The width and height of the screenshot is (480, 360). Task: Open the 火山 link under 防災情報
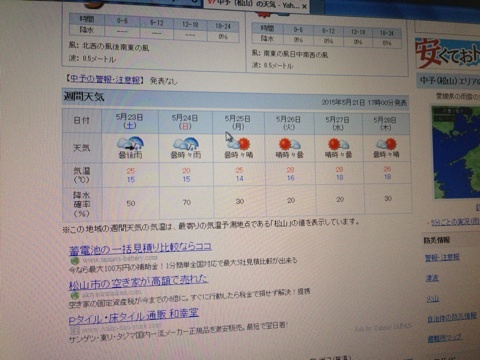pos(432,299)
